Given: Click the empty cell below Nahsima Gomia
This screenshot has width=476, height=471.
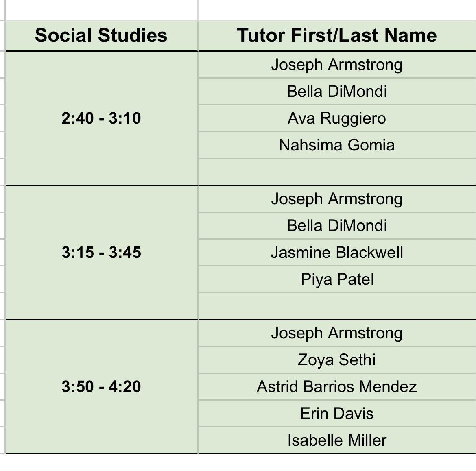Looking at the screenshot, I should [x=336, y=172].
